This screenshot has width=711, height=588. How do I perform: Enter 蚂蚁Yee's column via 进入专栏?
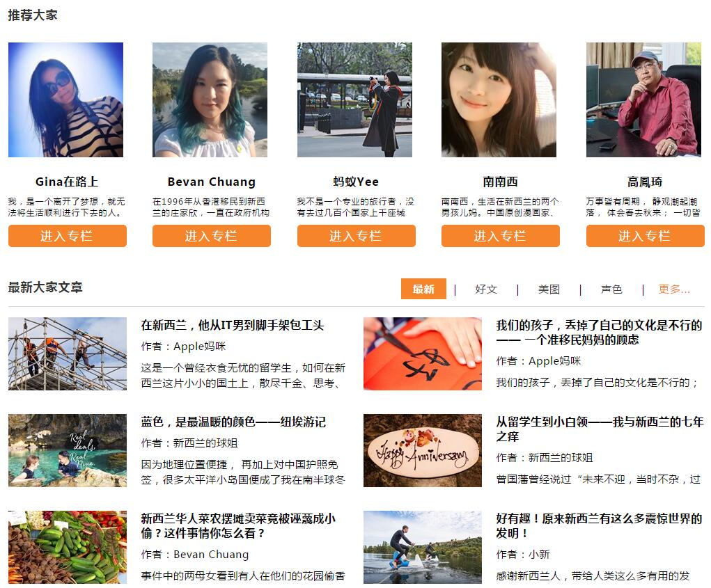pos(356,236)
